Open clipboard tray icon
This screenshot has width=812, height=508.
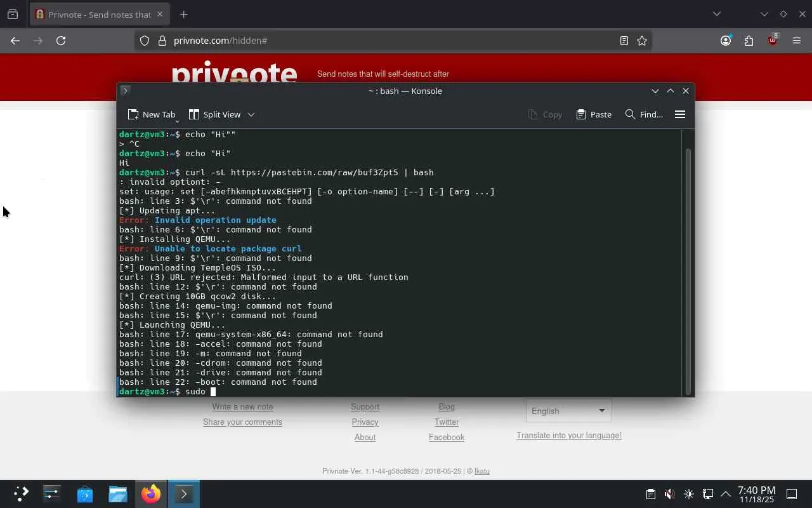click(650, 494)
